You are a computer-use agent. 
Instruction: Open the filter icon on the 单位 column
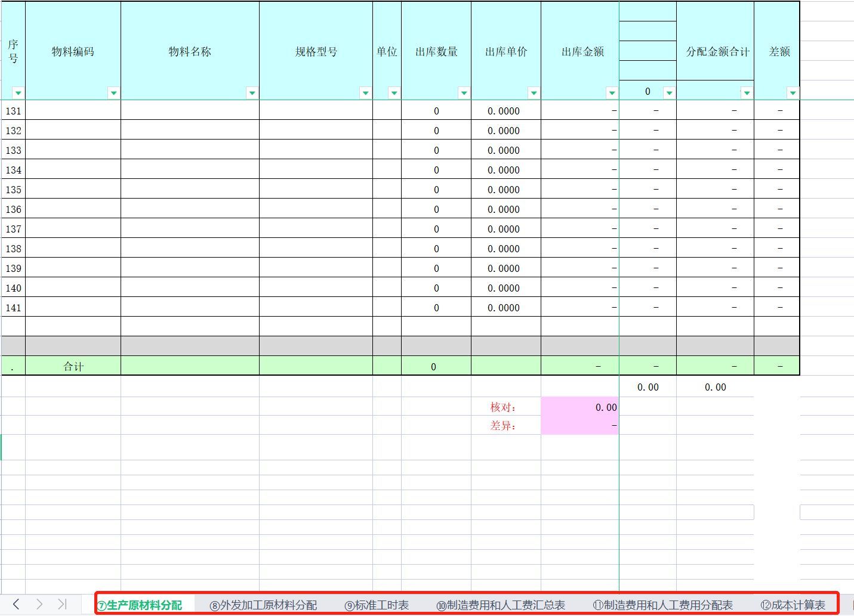[x=394, y=92]
